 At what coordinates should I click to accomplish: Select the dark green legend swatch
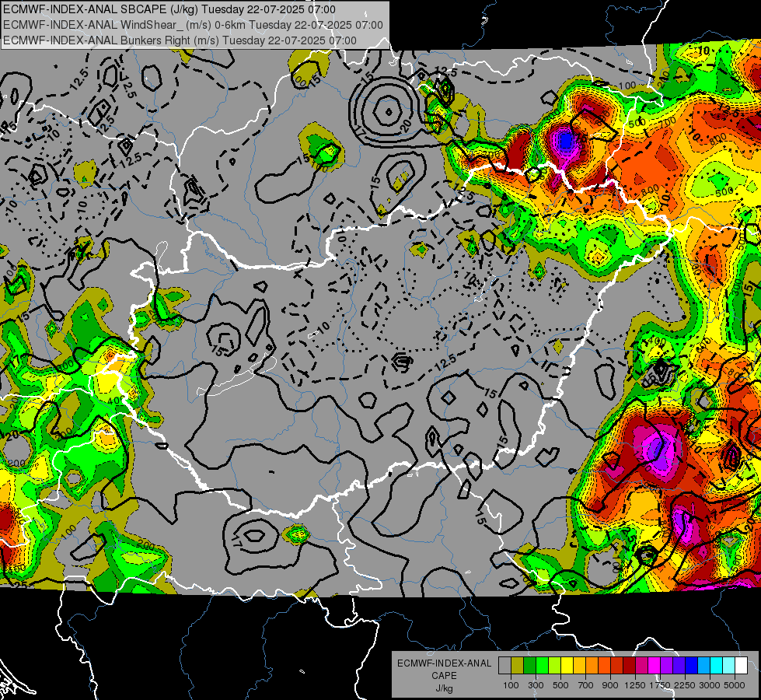(x=529, y=666)
